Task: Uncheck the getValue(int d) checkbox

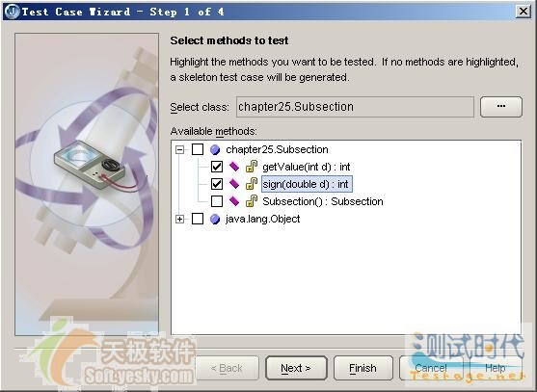Action: [217, 167]
